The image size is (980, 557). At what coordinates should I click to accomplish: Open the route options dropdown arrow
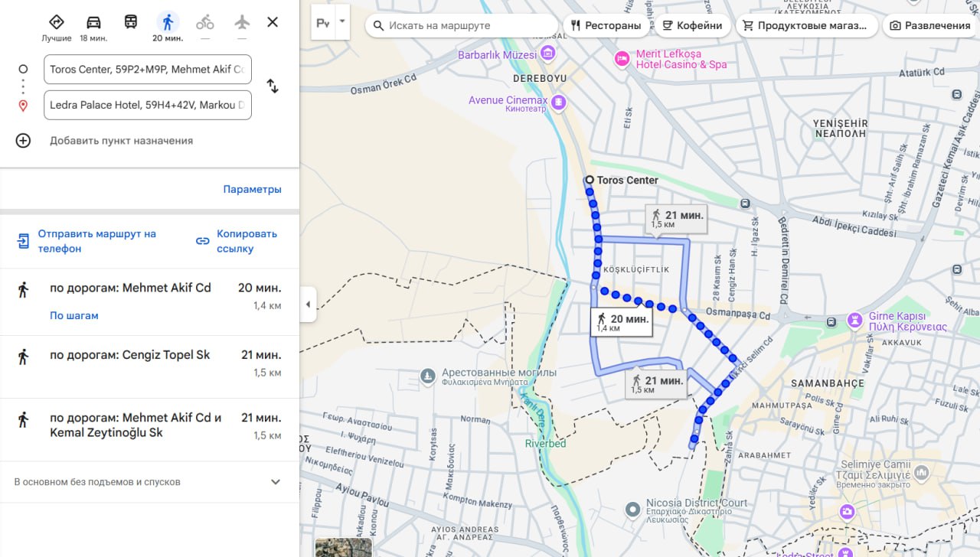341,23
